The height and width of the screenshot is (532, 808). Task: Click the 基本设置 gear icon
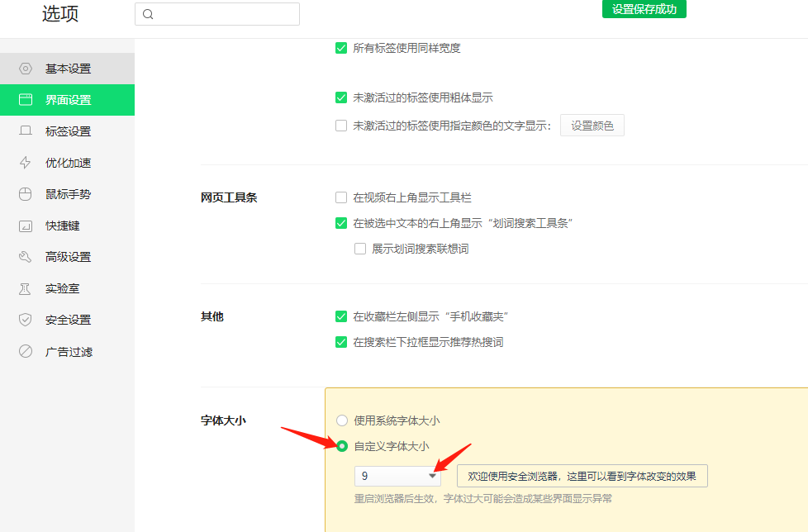point(26,69)
